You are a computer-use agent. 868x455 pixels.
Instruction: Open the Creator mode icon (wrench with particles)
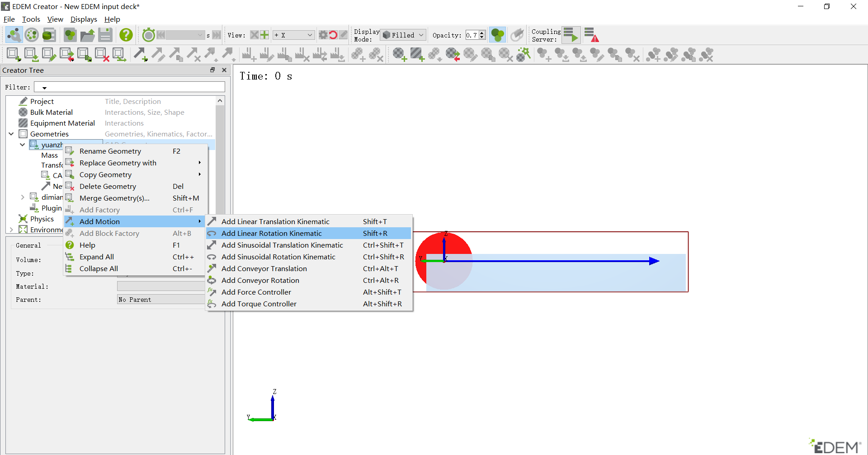14,35
